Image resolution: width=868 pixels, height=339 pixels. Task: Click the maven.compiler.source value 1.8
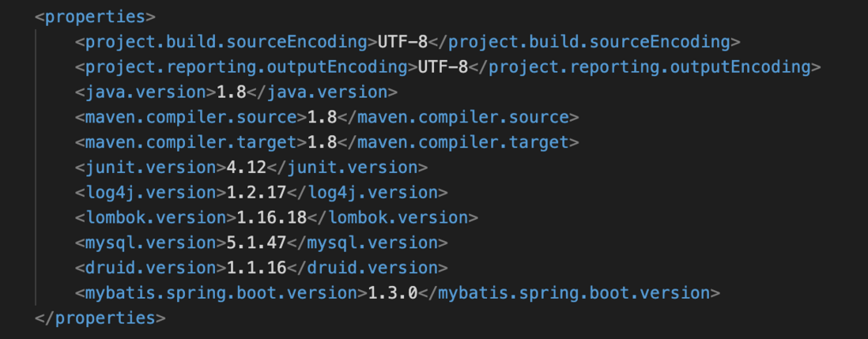(x=323, y=117)
